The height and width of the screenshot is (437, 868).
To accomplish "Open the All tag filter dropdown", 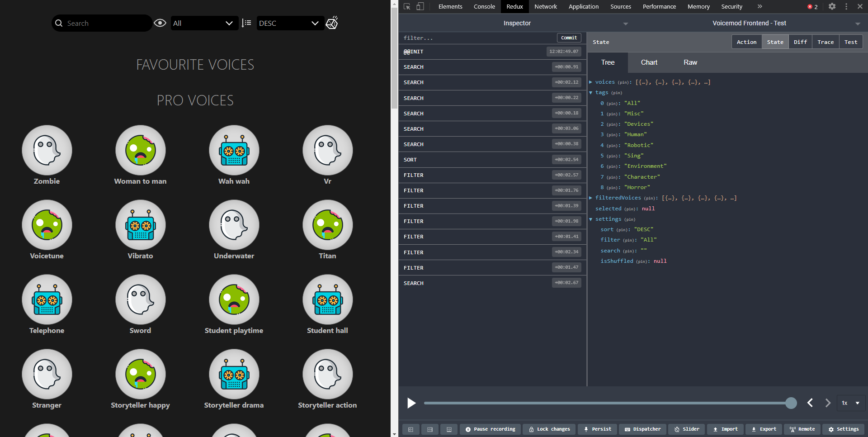I will (x=204, y=23).
